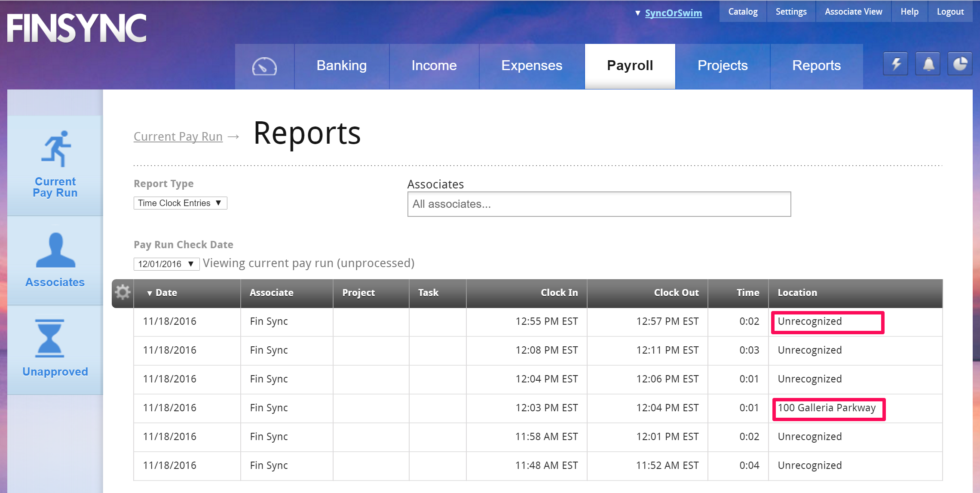Viewport: 980px width, 493px height.
Task: Click Unrecognized location in the 11:48 AM row
Action: click(x=810, y=465)
